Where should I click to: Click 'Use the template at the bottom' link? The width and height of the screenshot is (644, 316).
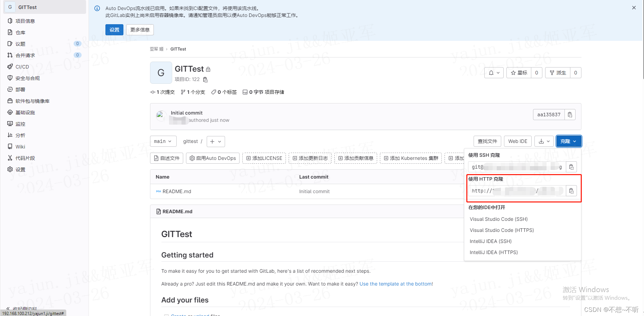(x=395, y=284)
